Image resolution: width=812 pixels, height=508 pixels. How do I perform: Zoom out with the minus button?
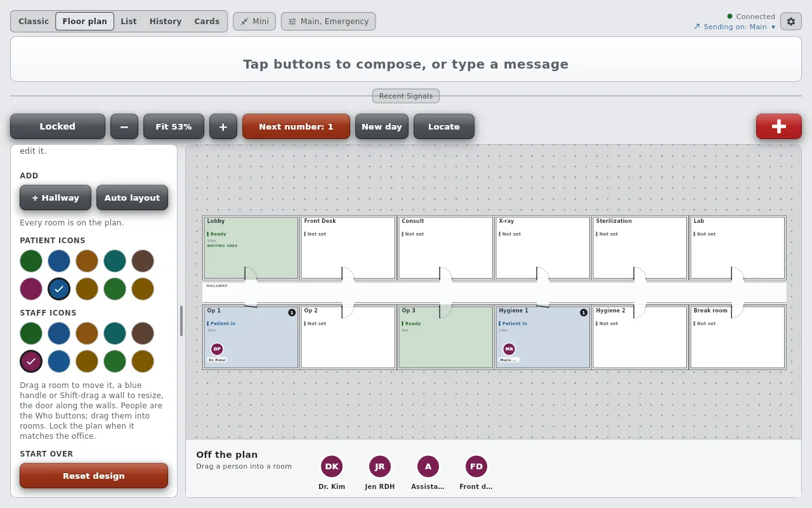[124, 126]
